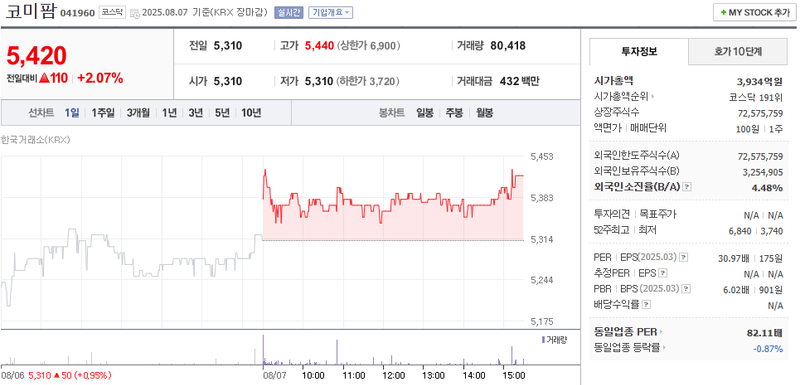This screenshot has width=800, height=385.
Task: Click the 11:00 volume spike bar
Action: click(x=337, y=352)
